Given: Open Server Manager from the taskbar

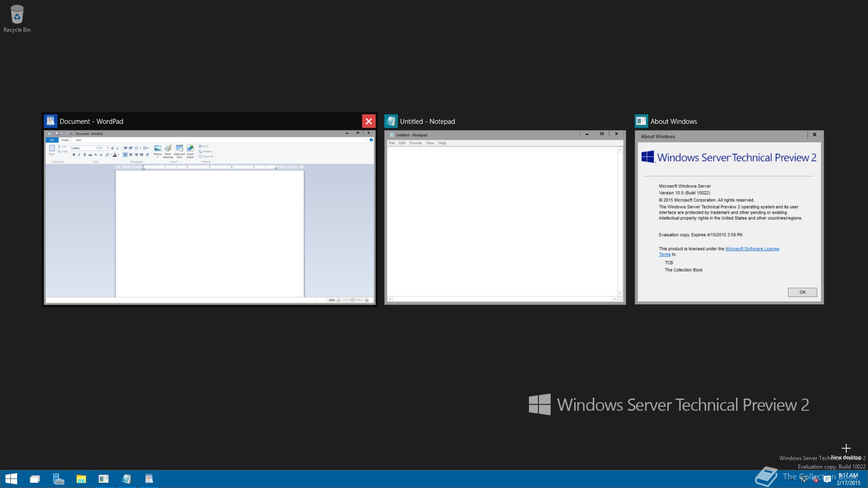Looking at the screenshot, I should [x=58, y=479].
